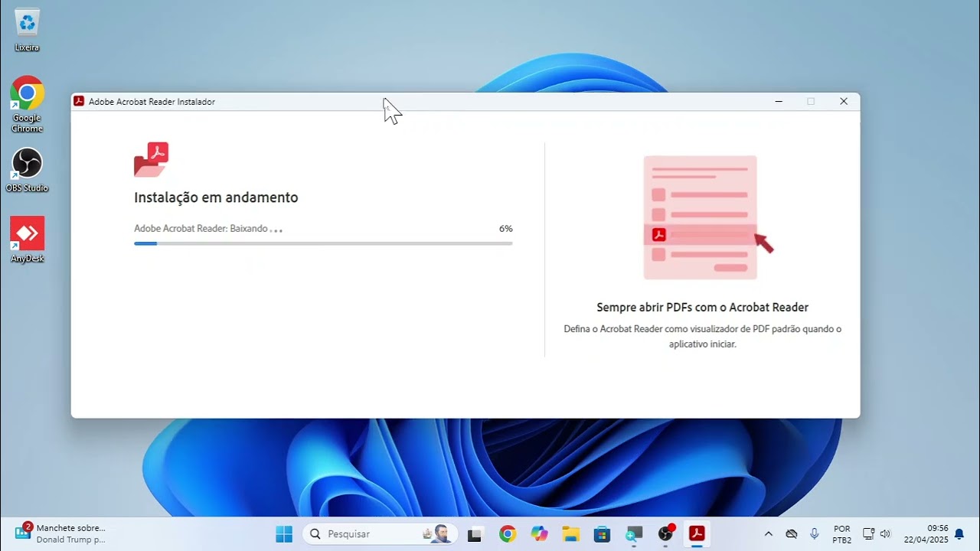Open network settings tray icon
The width and height of the screenshot is (980, 551).
click(868, 534)
